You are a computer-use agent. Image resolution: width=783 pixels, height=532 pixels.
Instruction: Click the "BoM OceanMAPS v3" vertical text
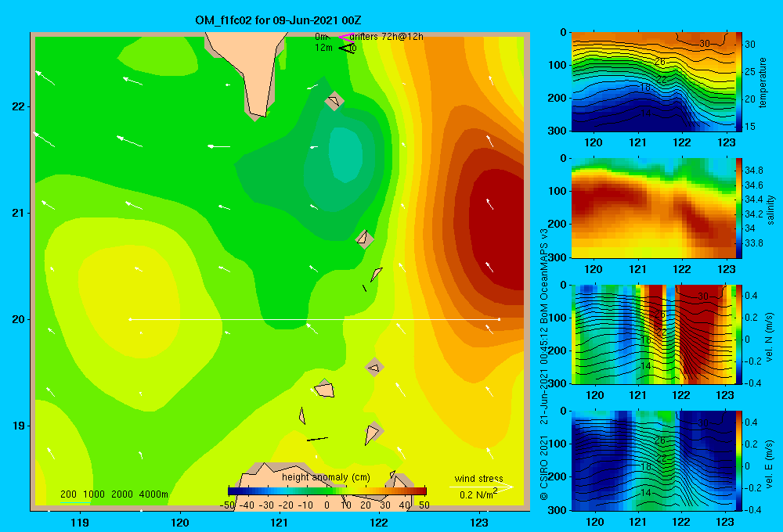point(544,277)
